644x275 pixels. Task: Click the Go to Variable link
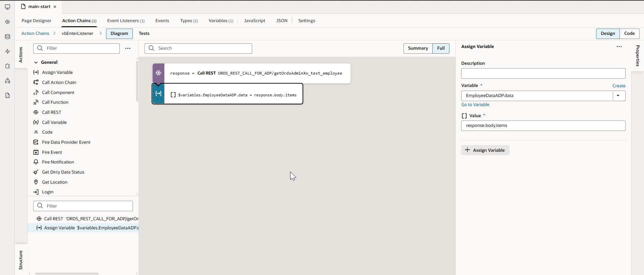pos(475,105)
